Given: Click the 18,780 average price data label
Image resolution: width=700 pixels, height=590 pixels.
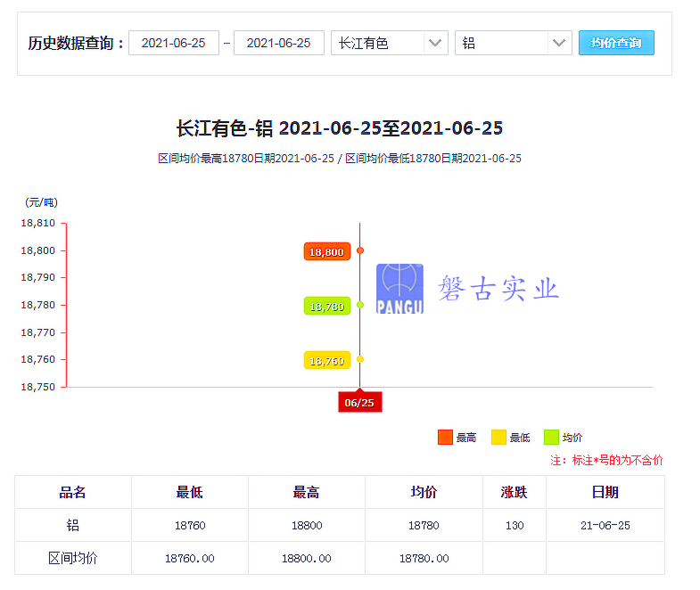Looking at the screenshot, I should pyautogui.click(x=326, y=306).
